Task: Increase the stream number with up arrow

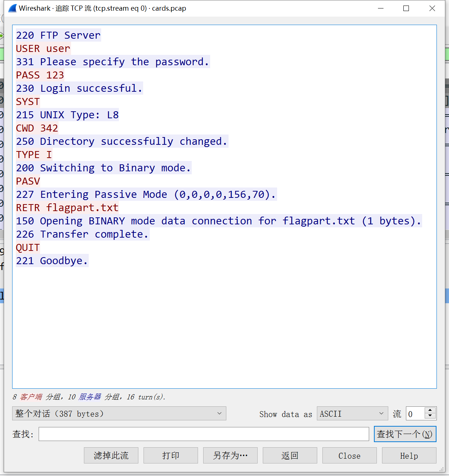Action: (x=430, y=410)
